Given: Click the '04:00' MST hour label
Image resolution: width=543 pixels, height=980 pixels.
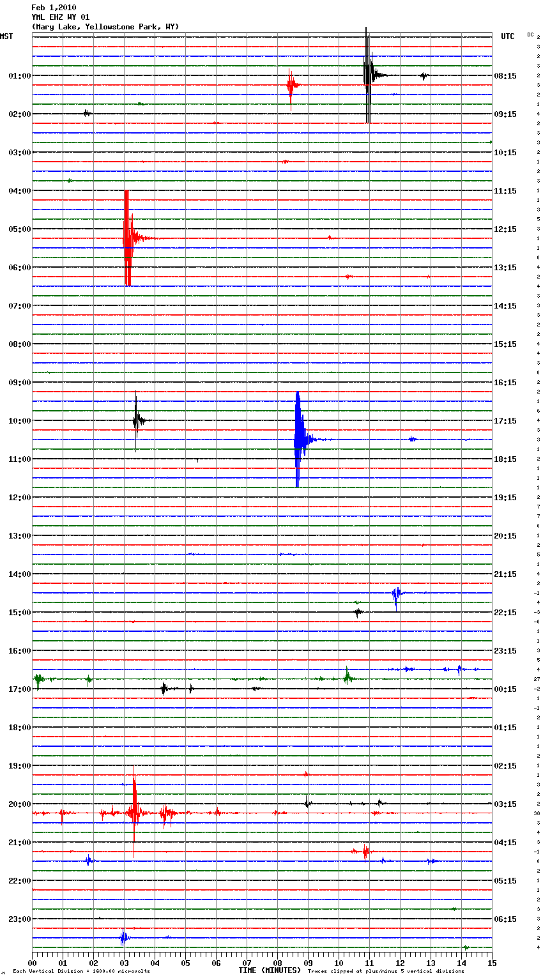Looking at the screenshot, I should click(x=19, y=190).
